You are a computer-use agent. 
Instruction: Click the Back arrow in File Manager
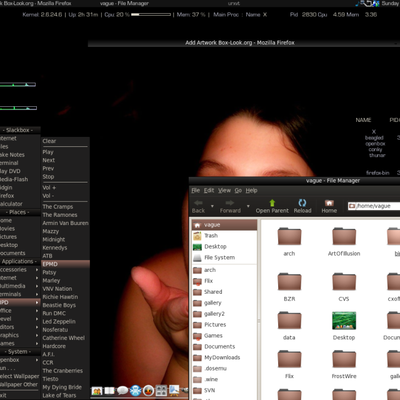point(198,203)
